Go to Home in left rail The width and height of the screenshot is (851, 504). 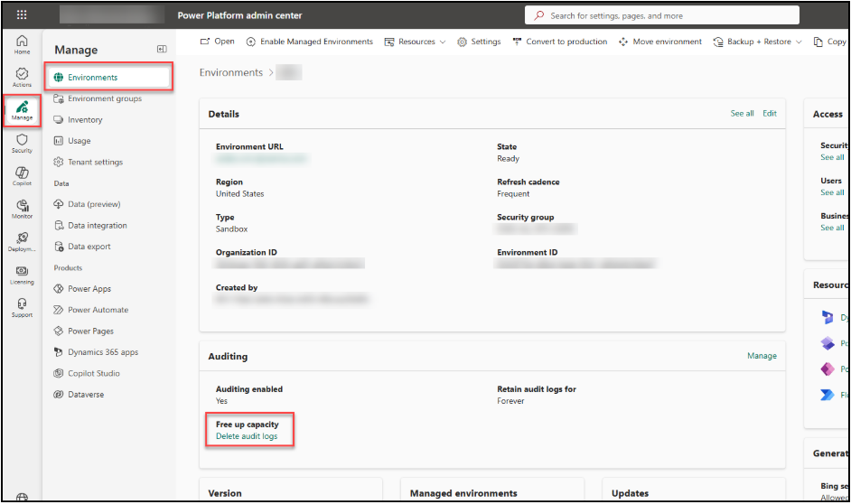22,44
